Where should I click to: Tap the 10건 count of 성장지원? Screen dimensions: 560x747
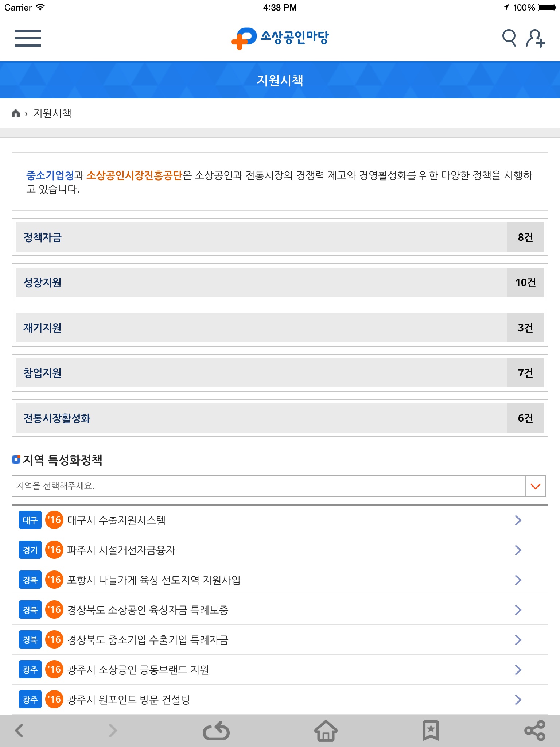click(x=525, y=282)
